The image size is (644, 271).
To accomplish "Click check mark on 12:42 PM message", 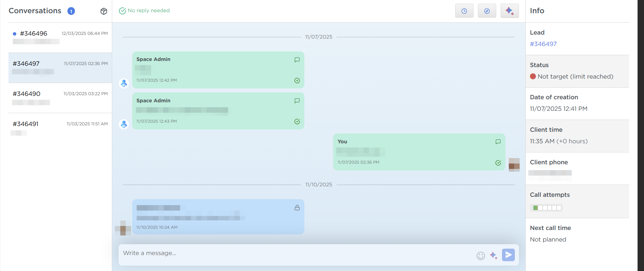I will (x=297, y=80).
